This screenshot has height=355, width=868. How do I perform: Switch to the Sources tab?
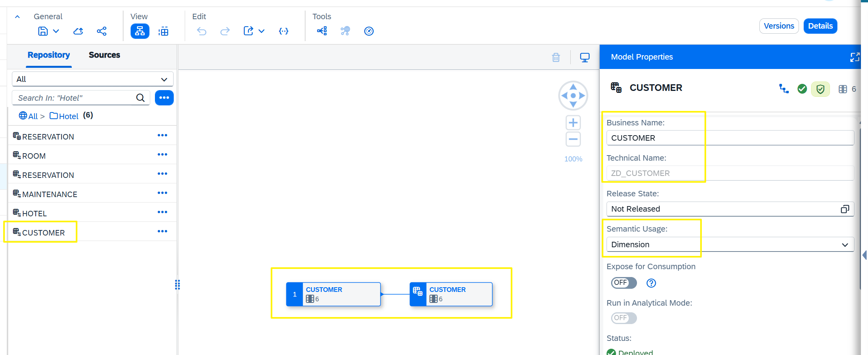[104, 55]
